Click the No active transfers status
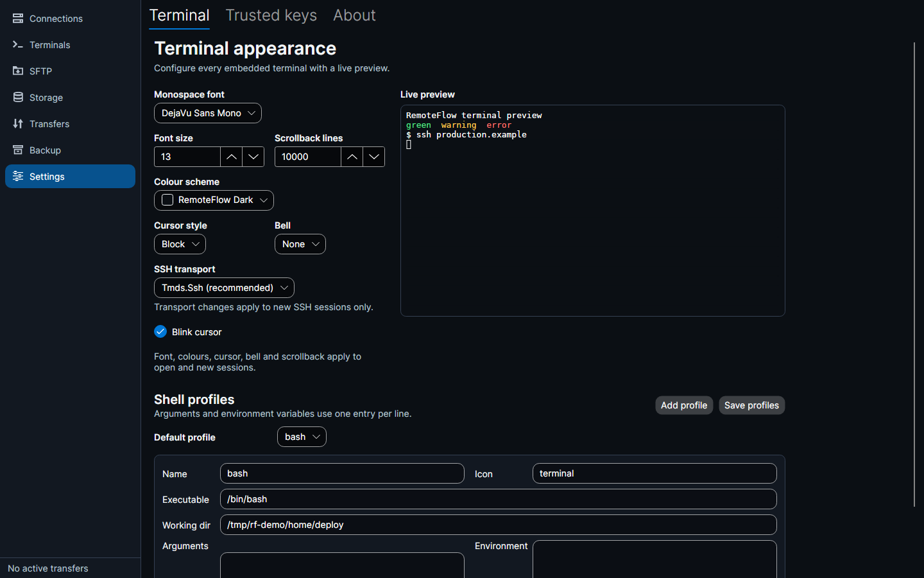The height and width of the screenshot is (578, 924). 48,568
